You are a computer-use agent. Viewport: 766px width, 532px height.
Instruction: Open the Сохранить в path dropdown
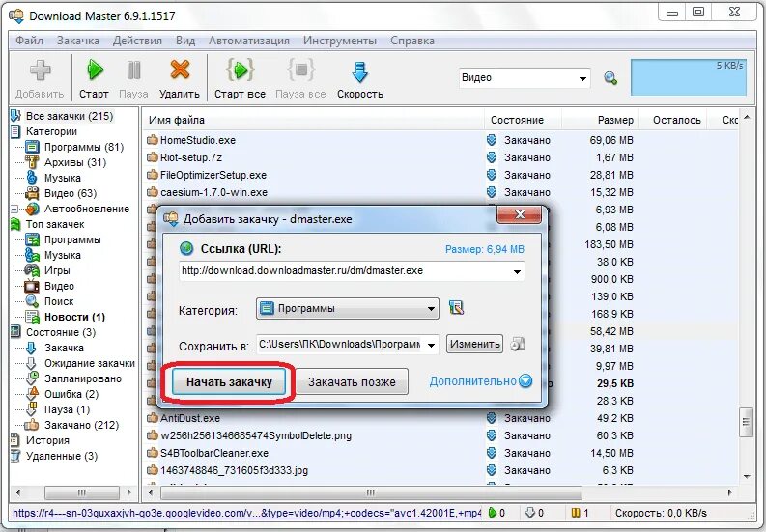432,345
